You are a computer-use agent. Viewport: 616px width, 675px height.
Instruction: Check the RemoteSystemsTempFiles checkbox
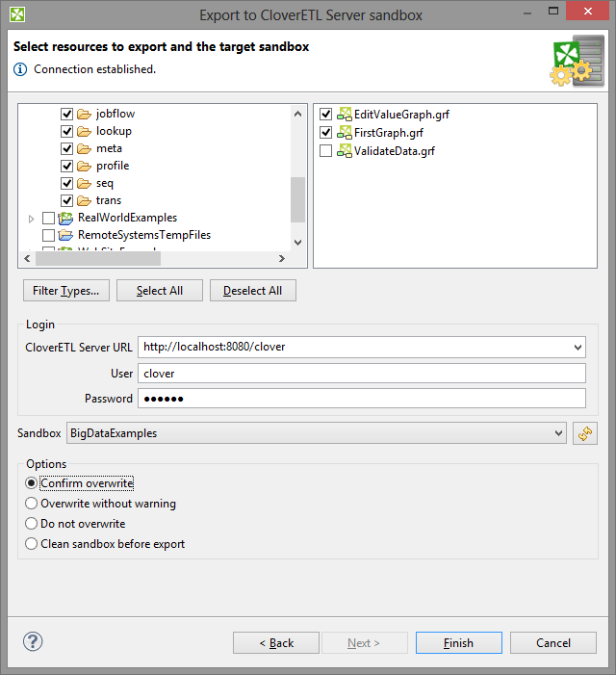(49, 236)
